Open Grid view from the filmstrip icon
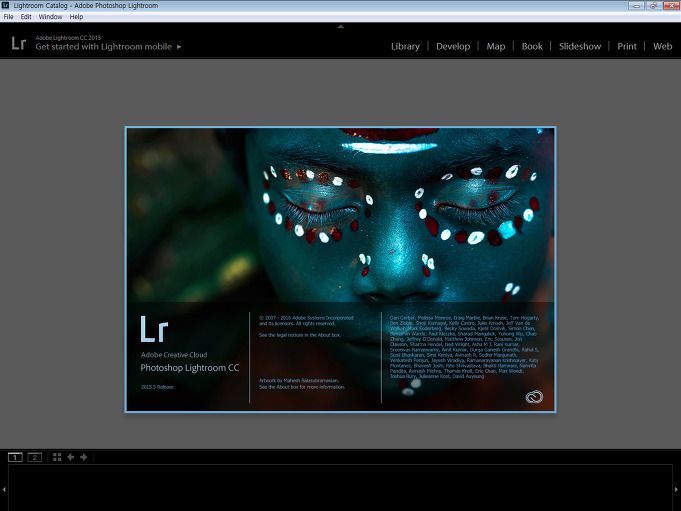This screenshot has height=511, width=681. click(57, 457)
